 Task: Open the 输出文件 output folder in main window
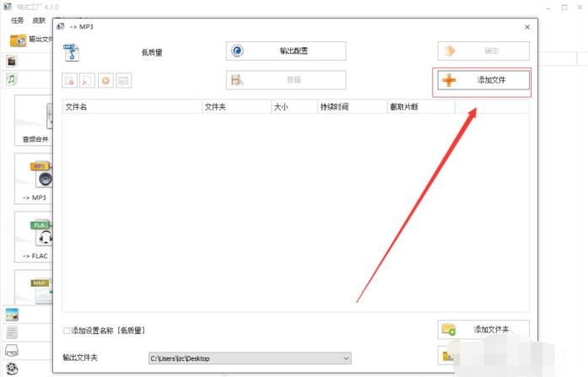[31, 40]
